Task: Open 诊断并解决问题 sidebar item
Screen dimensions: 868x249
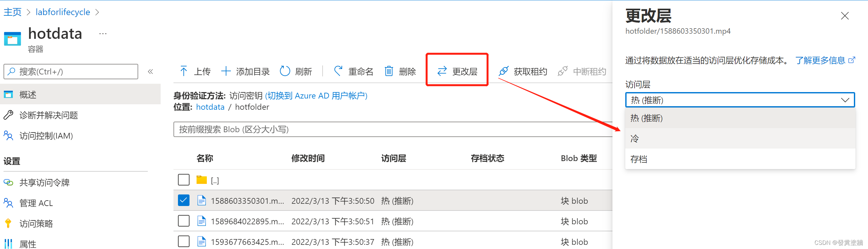Action: pos(80,115)
